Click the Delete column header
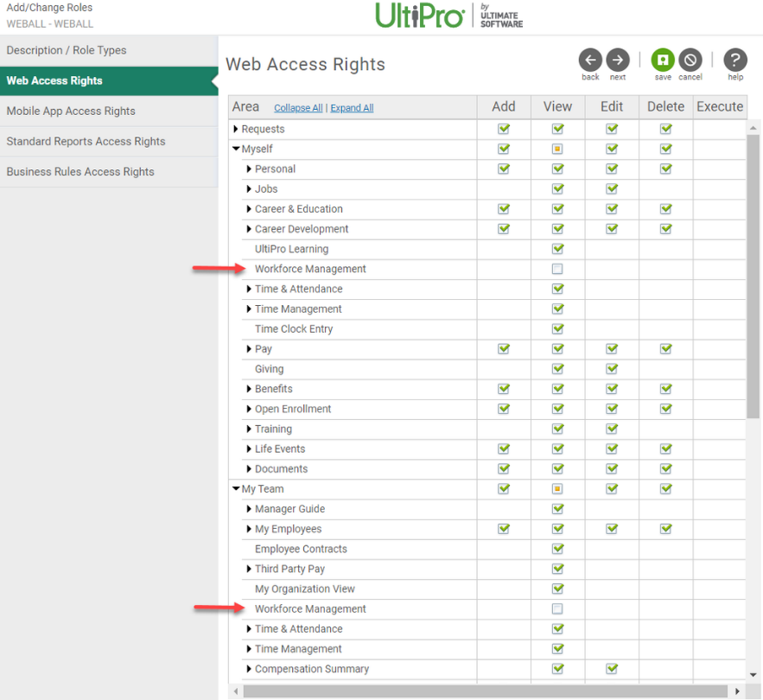 665,106
